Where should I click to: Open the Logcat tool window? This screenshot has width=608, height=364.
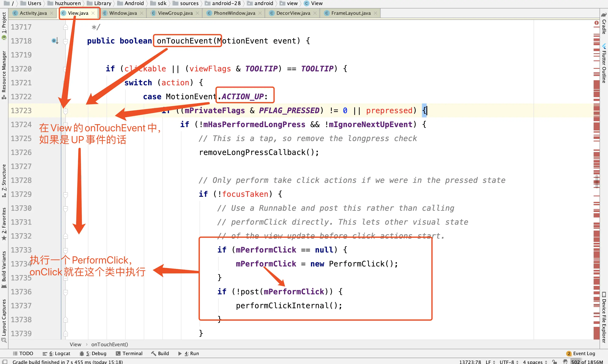click(x=56, y=353)
